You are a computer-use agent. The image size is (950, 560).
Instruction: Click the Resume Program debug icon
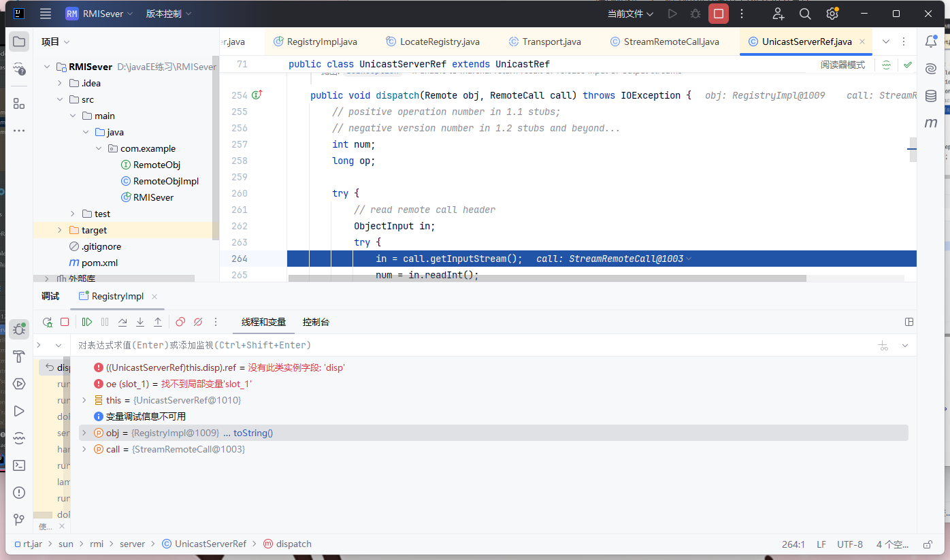pyautogui.click(x=87, y=322)
